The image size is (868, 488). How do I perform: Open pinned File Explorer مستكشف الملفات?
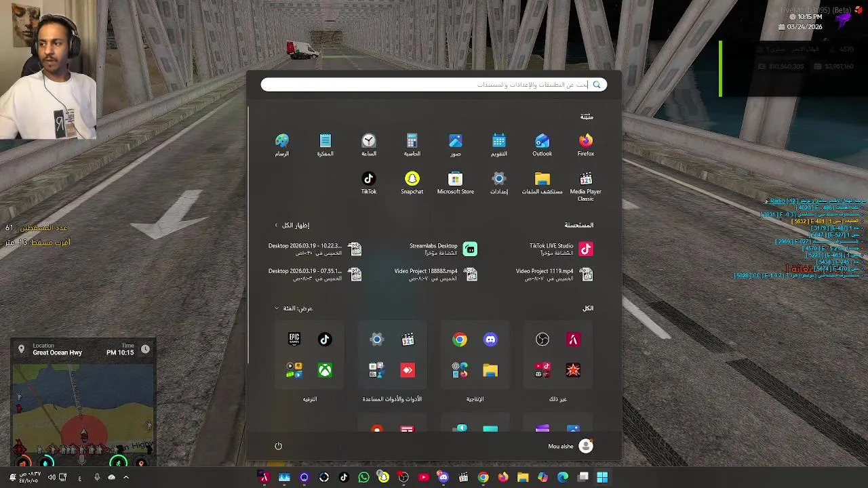542,183
